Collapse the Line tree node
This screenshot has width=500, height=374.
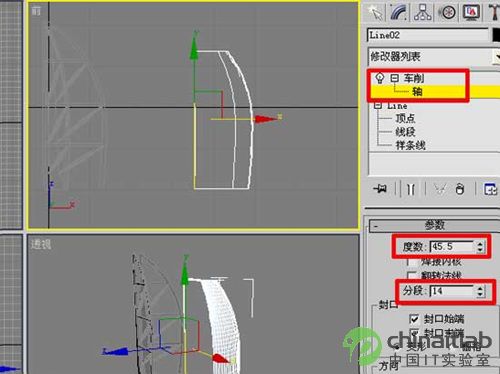(378, 106)
